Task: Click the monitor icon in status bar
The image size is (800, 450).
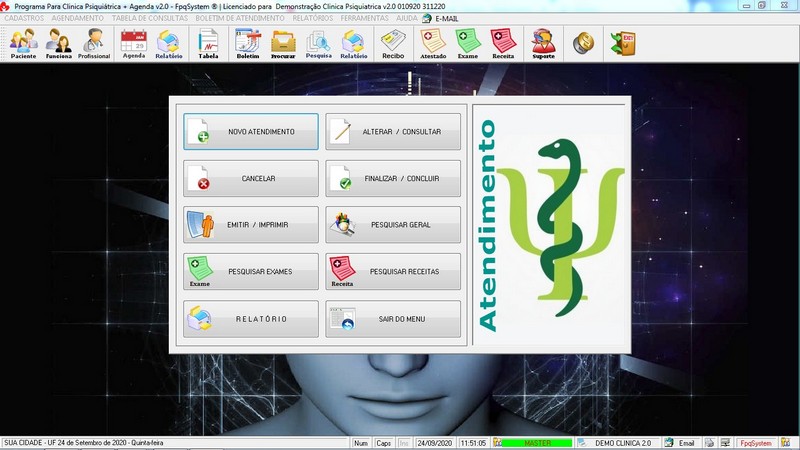Action: (726, 443)
